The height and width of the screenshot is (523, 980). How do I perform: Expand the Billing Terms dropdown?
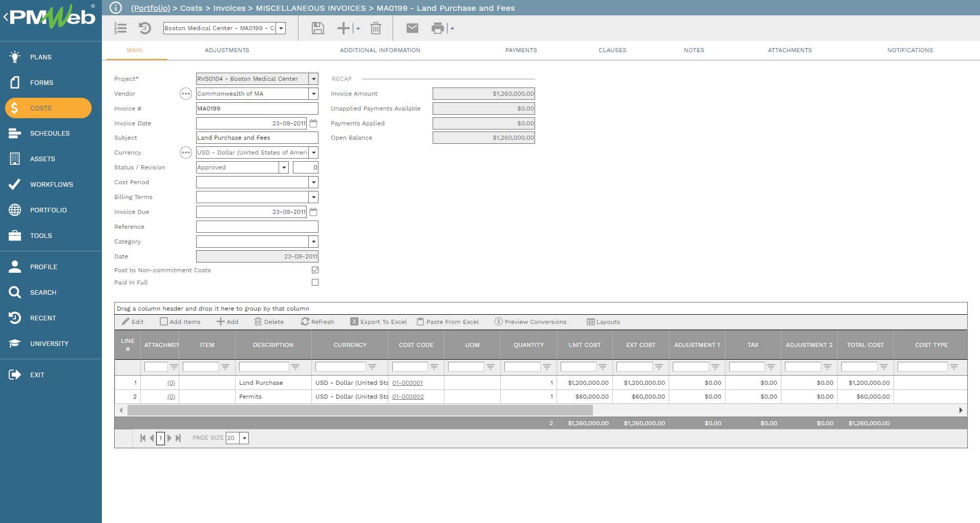tap(314, 197)
